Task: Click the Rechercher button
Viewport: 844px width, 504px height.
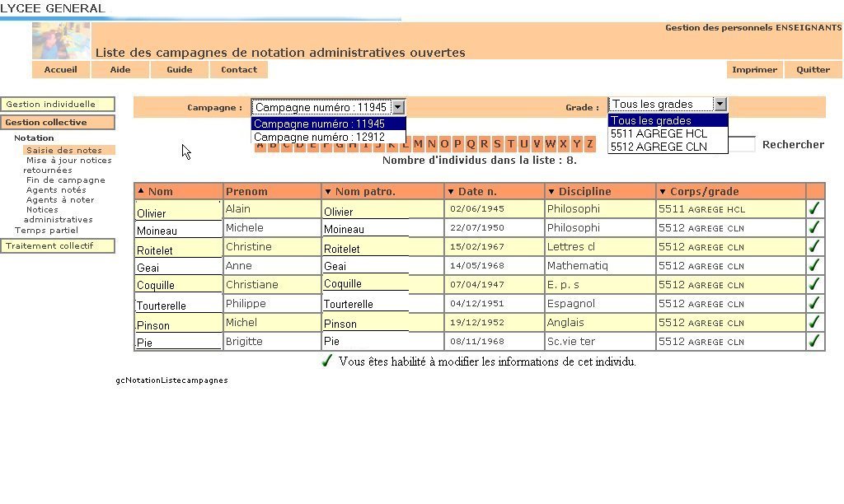Action: click(793, 144)
